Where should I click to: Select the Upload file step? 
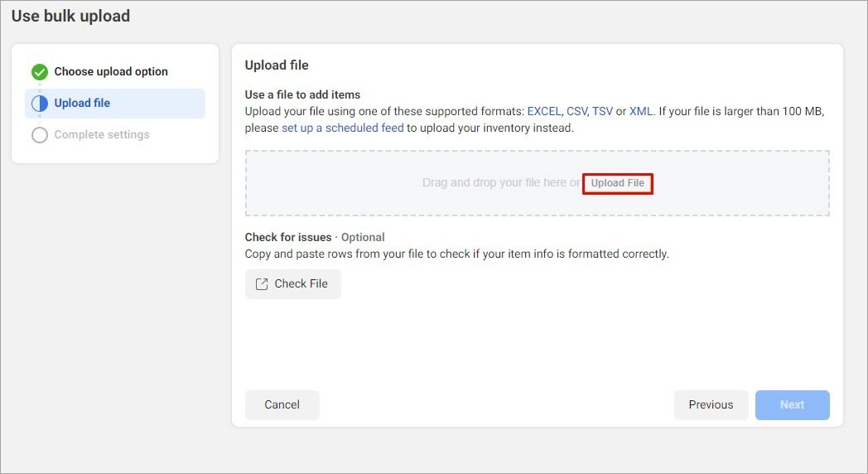click(115, 103)
